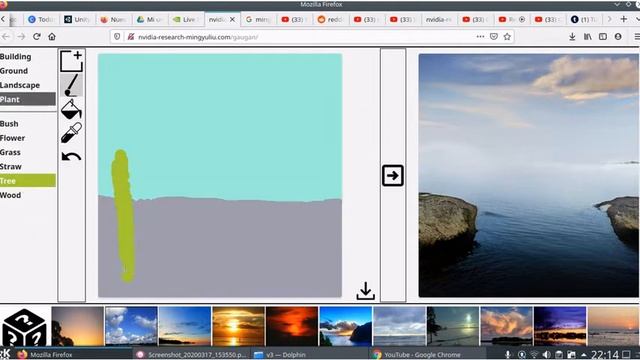640x360 pixels.
Task: Open the page actions three-dot menu
Action: (x=480, y=36)
